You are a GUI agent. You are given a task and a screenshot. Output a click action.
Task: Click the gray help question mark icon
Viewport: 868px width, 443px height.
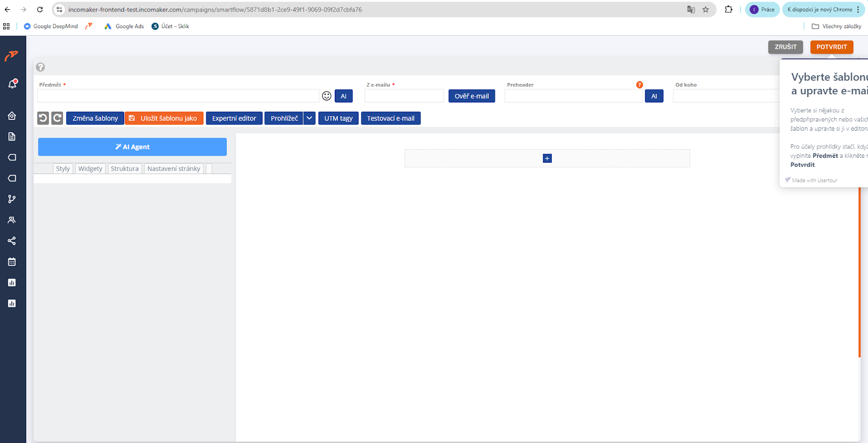pyautogui.click(x=40, y=67)
